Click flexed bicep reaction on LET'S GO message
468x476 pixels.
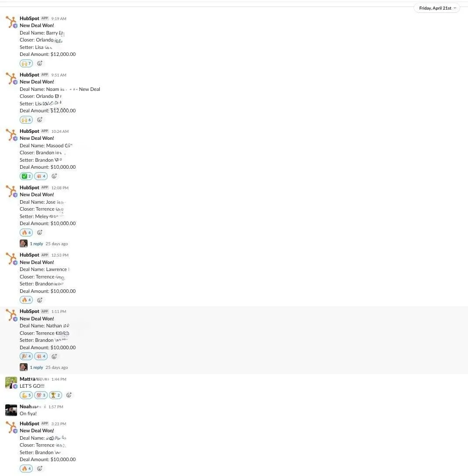click(26, 395)
